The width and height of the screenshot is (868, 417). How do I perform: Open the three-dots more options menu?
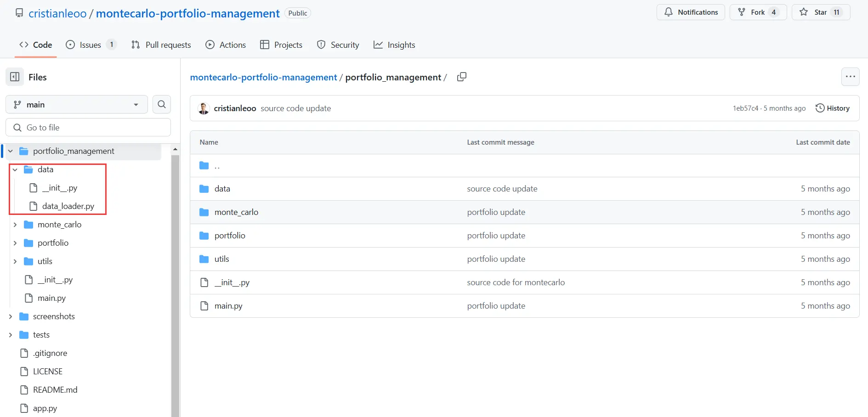(850, 77)
